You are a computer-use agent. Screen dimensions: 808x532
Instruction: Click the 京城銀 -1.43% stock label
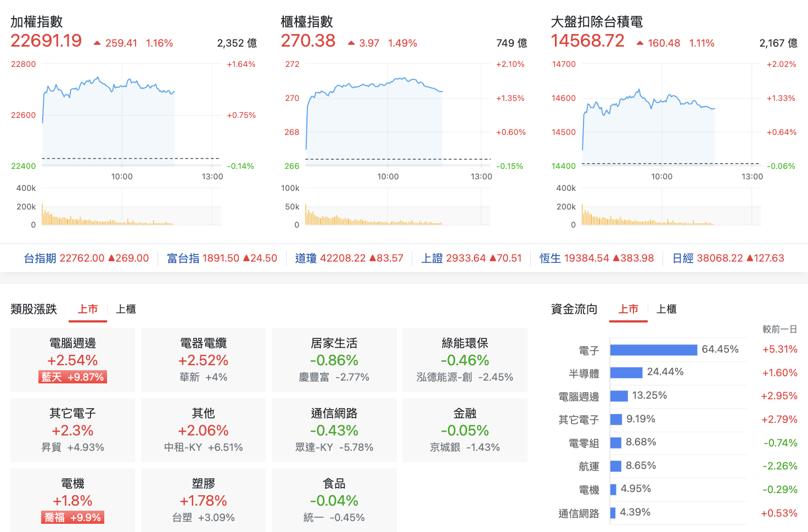coord(465,448)
